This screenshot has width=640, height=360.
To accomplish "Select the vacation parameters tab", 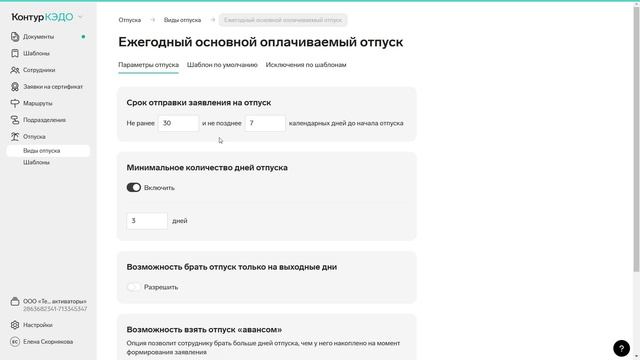I will [x=149, y=64].
